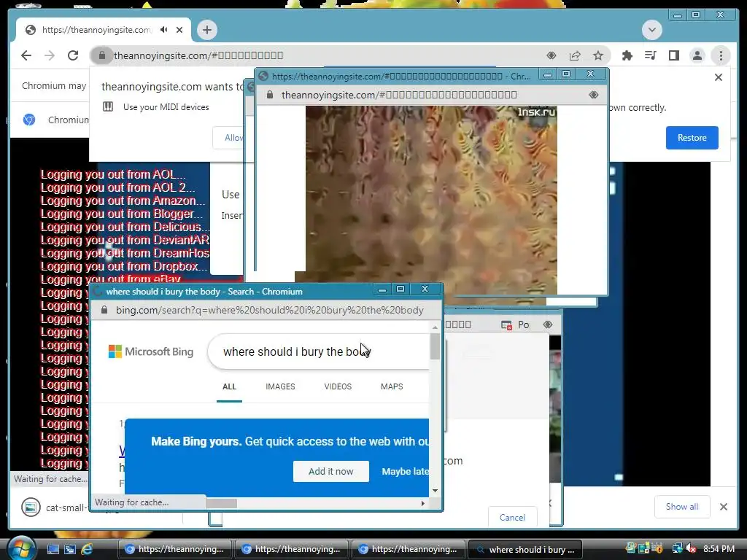Mute the tab using the speaker icon

pos(164,29)
